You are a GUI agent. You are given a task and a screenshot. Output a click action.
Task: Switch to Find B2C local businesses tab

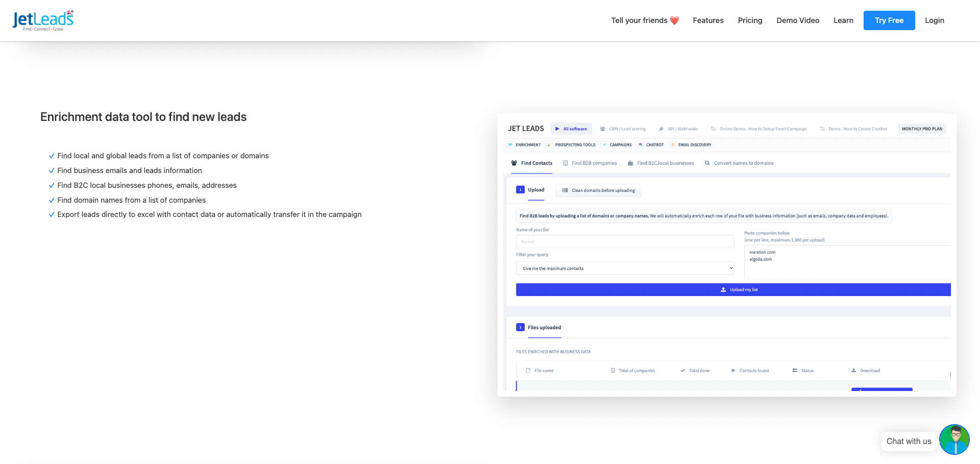661,163
